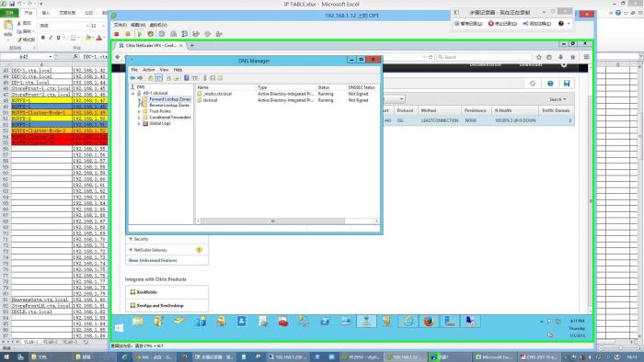Click DNS Manager up-one-level folder icon

click(151, 78)
